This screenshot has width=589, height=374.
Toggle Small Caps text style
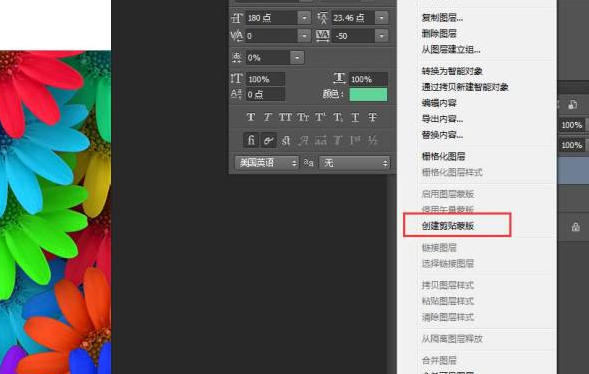303,118
